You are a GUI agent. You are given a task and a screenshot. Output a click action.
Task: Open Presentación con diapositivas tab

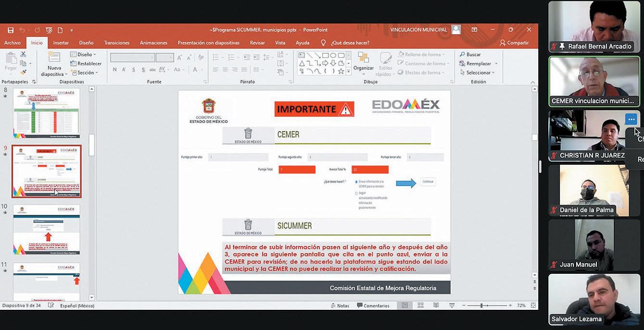tap(208, 43)
